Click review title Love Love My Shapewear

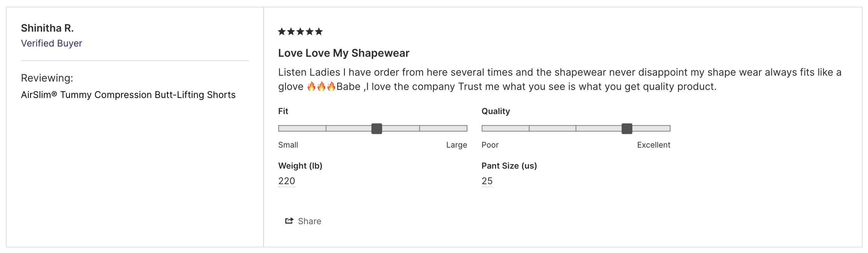[344, 53]
